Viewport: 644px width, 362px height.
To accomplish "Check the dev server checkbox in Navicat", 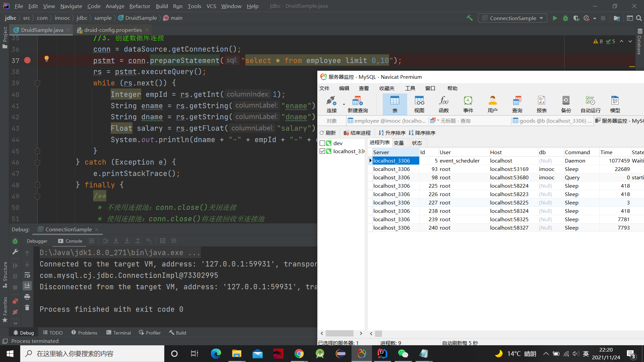I will point(322,143).
